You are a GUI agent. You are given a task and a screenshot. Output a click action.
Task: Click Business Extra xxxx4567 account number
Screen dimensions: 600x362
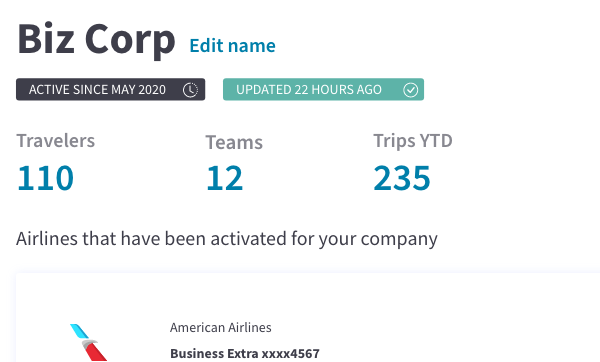(245, 353)
